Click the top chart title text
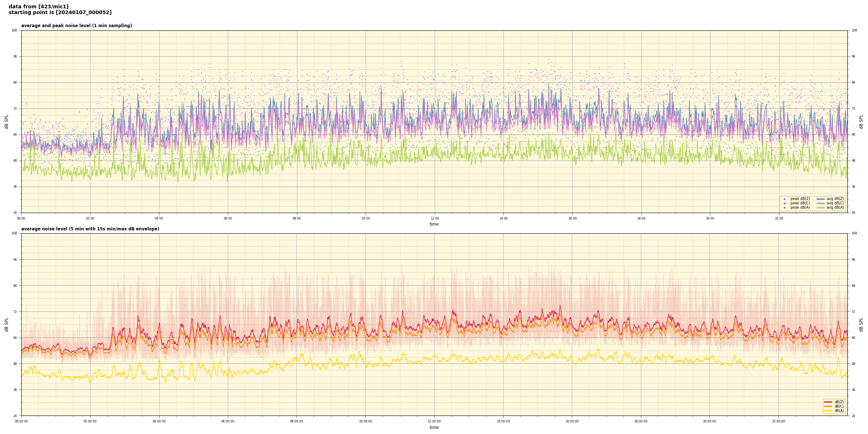 [x=76, y=26]
